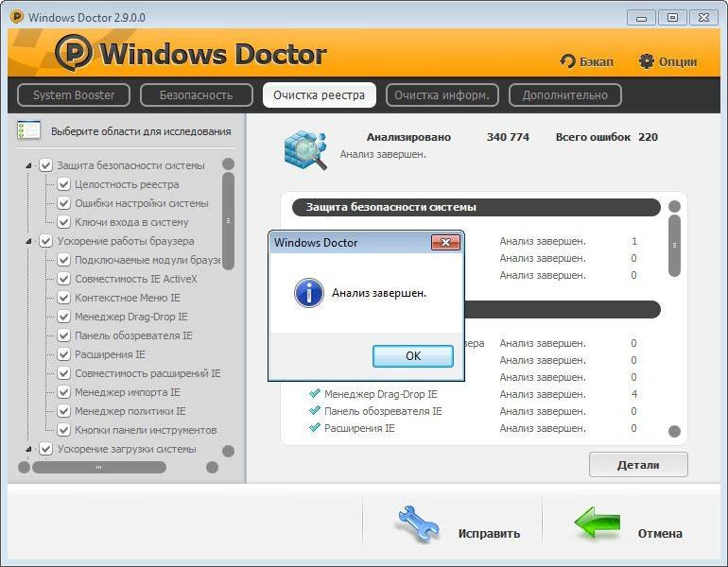Click the wrench icon beside Исправить
This screenshot has height=567, width=728.
click(416, 524)
